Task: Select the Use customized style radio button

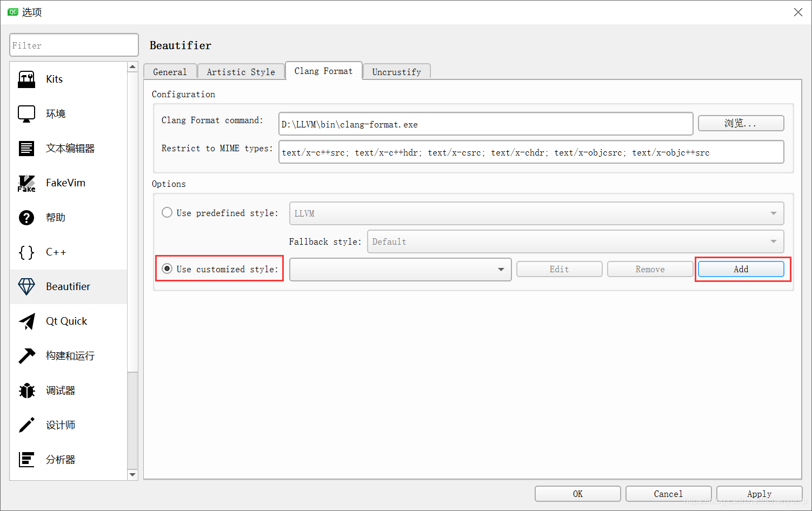Action: click(x=167, y=269)
